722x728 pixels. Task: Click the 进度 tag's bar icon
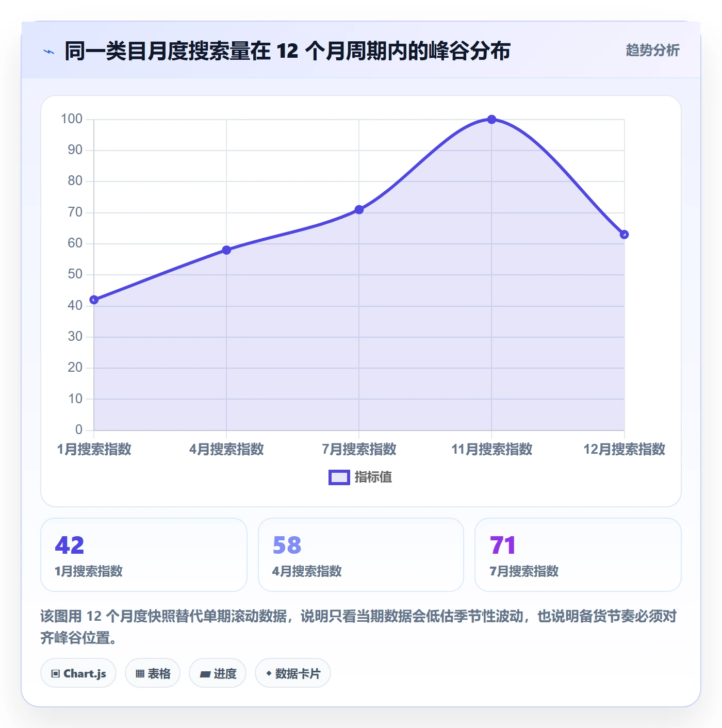click(205, 674)
